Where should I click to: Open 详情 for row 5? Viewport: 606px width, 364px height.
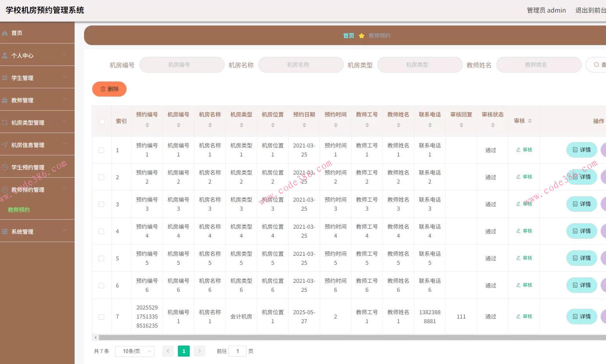click(x=582, y=258)
